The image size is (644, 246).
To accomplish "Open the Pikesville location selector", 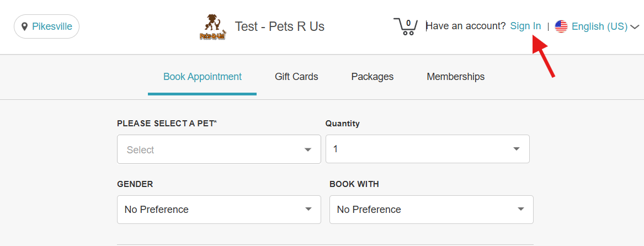I will coord(47,26).
